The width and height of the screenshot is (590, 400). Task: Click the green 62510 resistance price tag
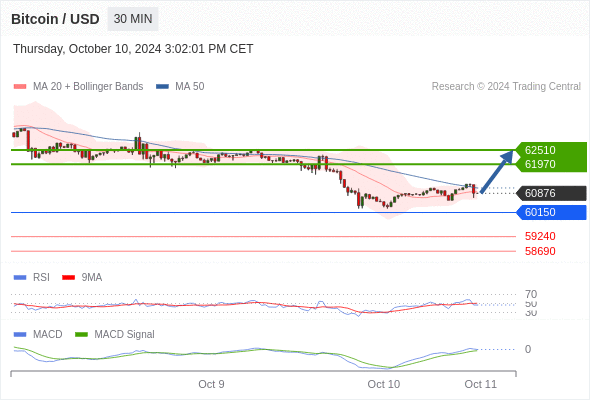551,150
